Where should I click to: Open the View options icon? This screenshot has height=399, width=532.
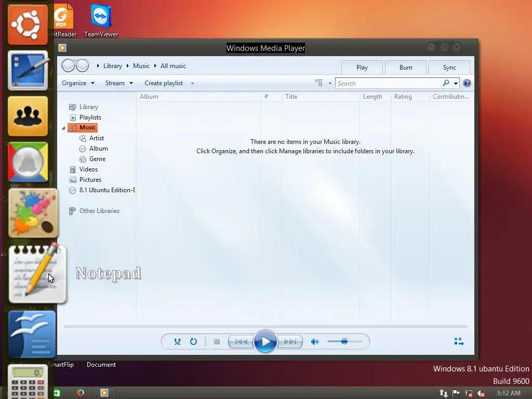point(318,83)
